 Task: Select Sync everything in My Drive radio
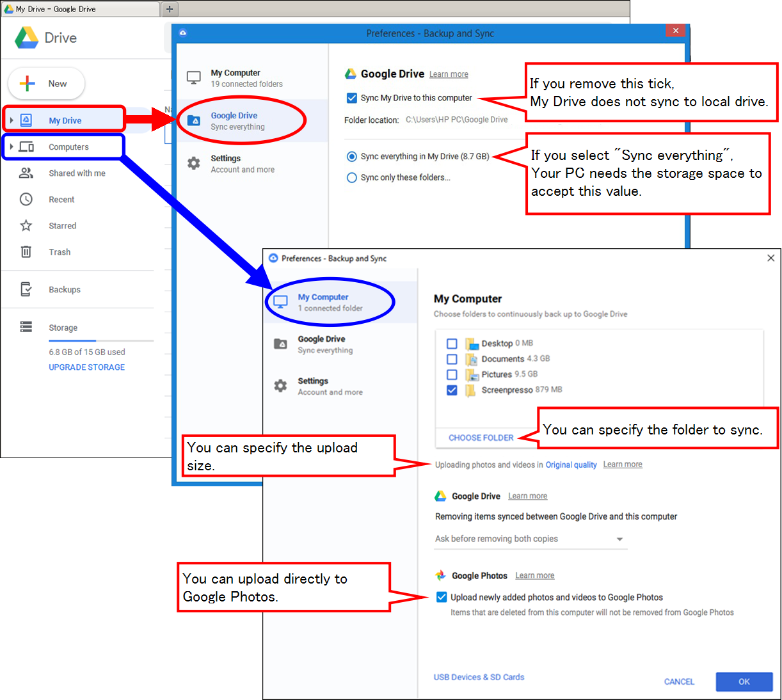point(351,156)
